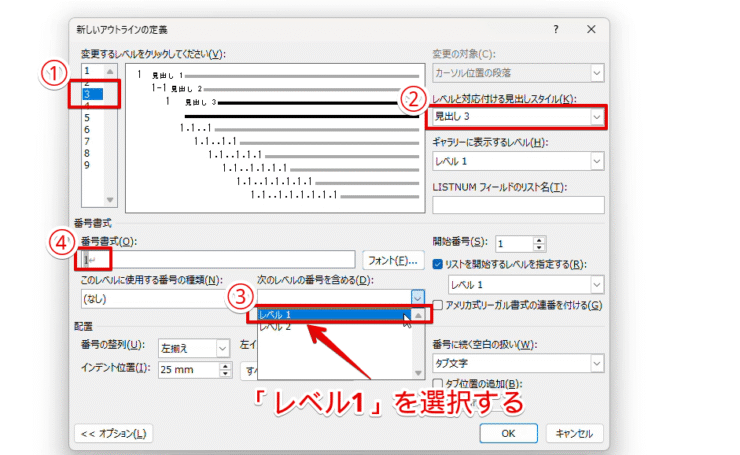Click the outline preview pane

[275, 138]
